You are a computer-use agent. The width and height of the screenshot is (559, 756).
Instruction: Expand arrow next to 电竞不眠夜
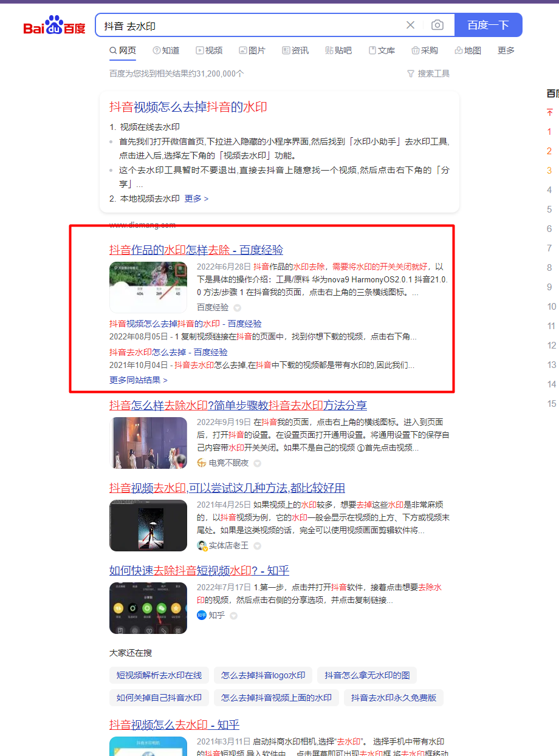[x=257, y=463]
